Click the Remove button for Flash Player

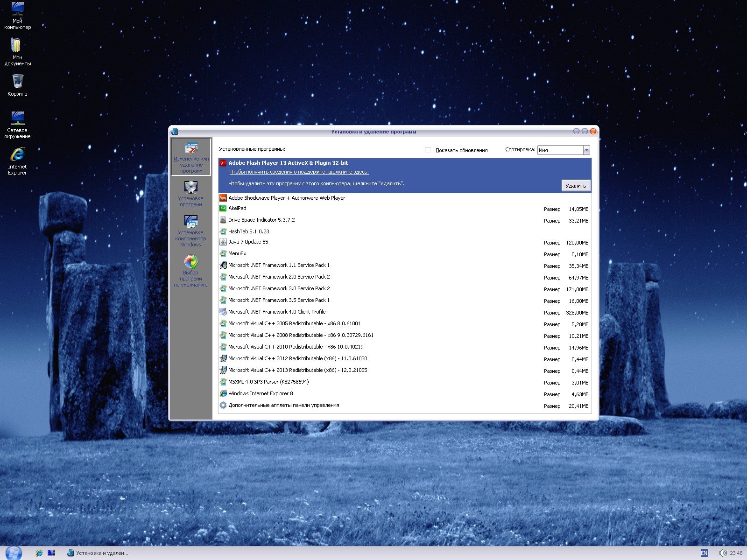[576, 186]
